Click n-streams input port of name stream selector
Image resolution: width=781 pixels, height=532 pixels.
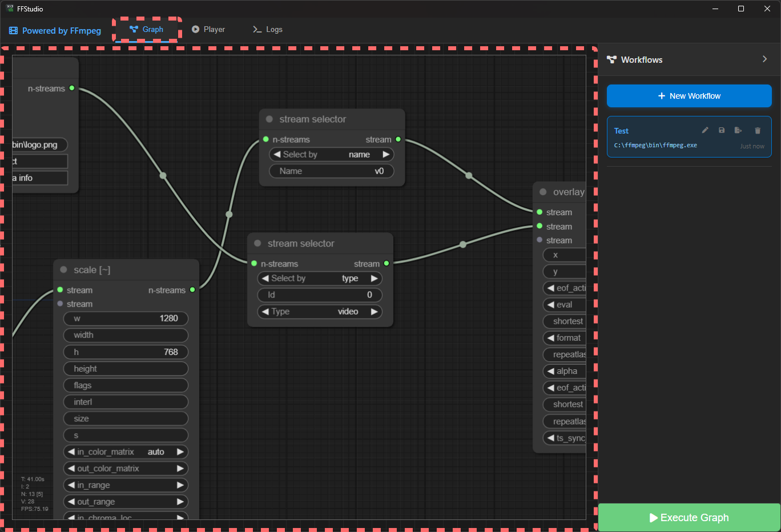266,139
